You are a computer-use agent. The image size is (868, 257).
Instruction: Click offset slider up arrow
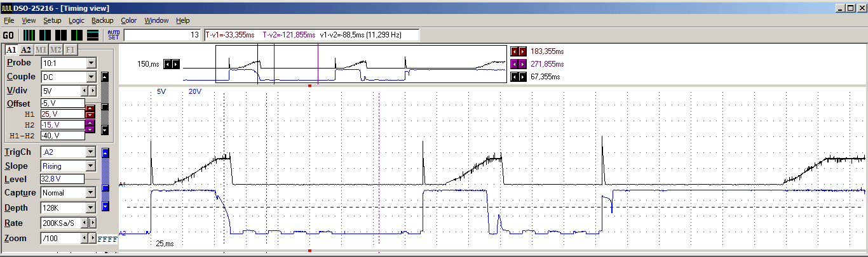(105, 77)
